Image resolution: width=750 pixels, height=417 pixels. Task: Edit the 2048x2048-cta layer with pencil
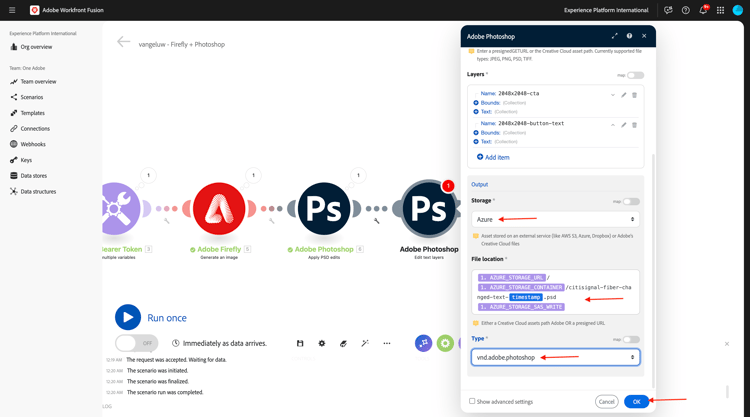[x=624, y=95]
